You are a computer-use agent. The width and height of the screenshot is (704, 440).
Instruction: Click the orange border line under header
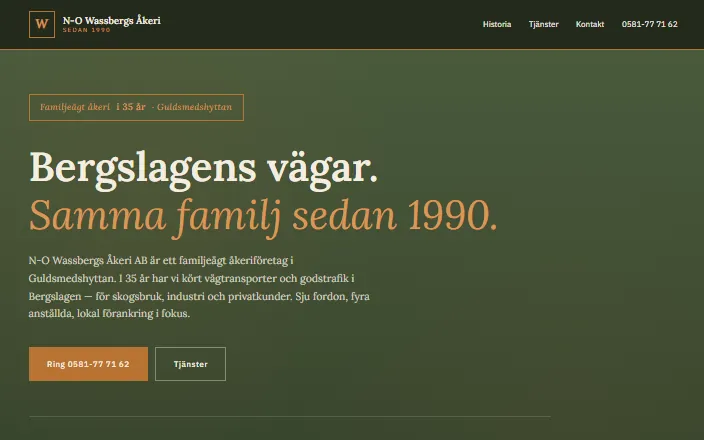click(x=352, y=49)
